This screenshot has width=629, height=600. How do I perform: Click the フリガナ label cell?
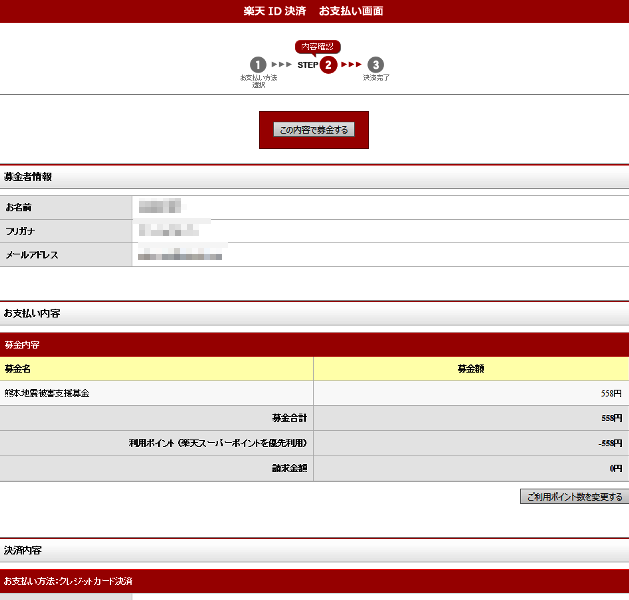coord(66,231)
